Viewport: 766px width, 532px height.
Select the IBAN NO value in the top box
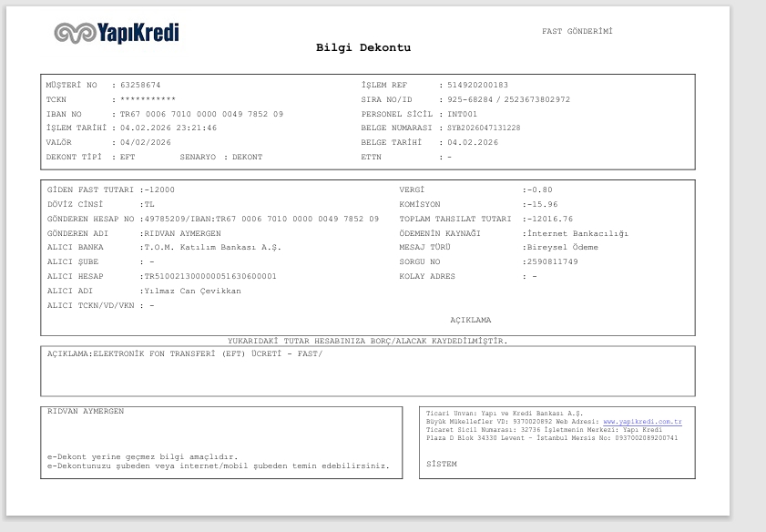tap(201, 114)
